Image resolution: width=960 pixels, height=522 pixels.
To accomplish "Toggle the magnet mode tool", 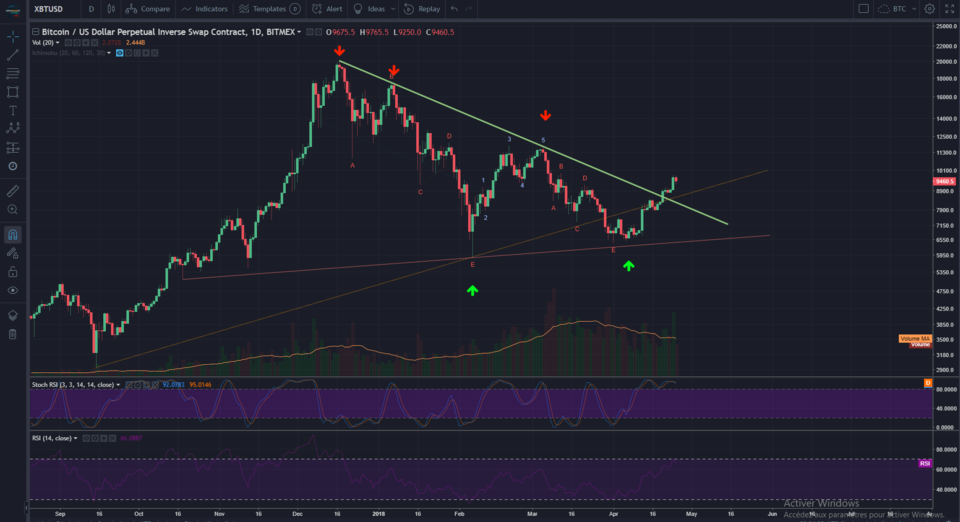I will [x=12, y=235].
